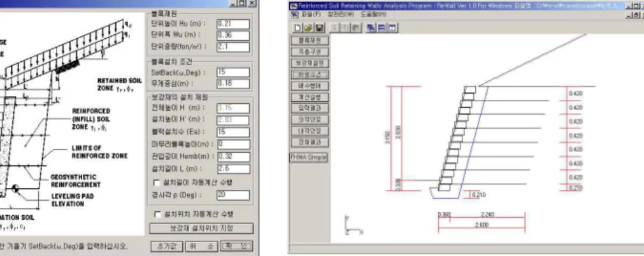This screenshot has height=256, width=644.
Task: Click the 계산실행 sidebar button
Action: [310, 97]
